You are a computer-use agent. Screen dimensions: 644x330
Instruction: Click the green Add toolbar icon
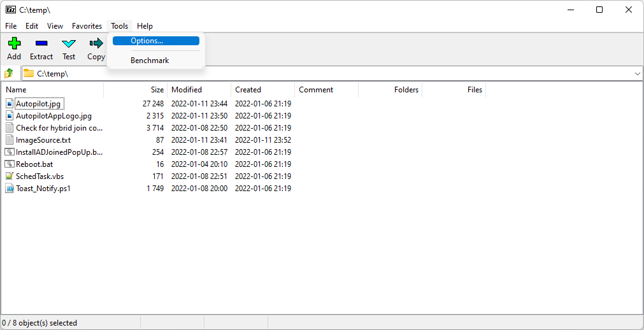[x=14, y=43]
